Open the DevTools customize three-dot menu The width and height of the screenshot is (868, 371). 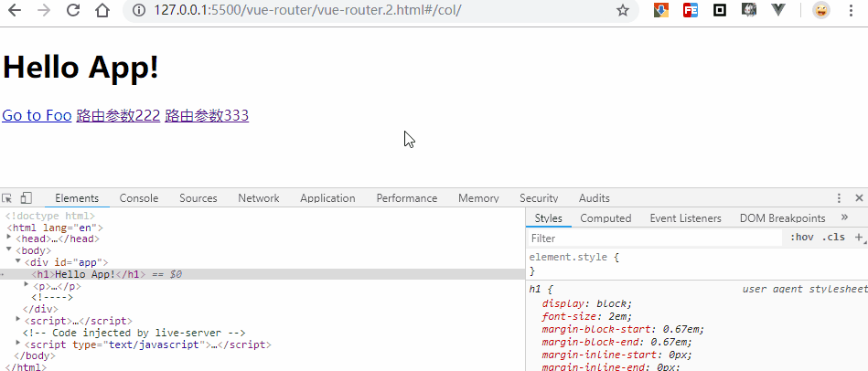pos(840,198)
